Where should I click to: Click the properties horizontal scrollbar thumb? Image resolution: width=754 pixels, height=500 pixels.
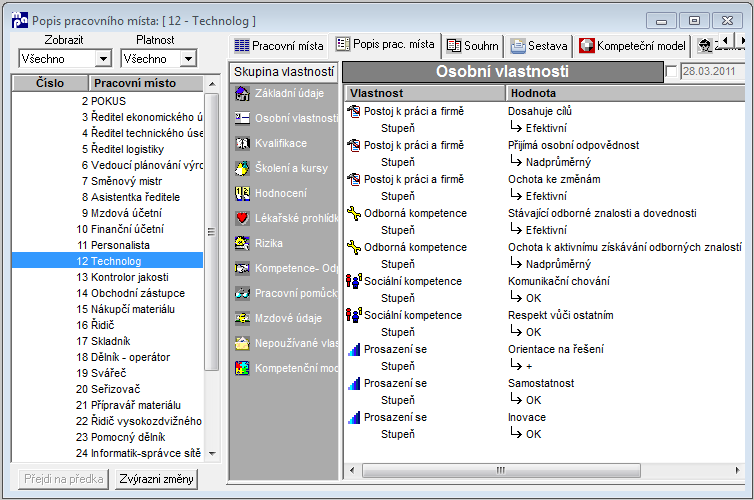point(501,470)
